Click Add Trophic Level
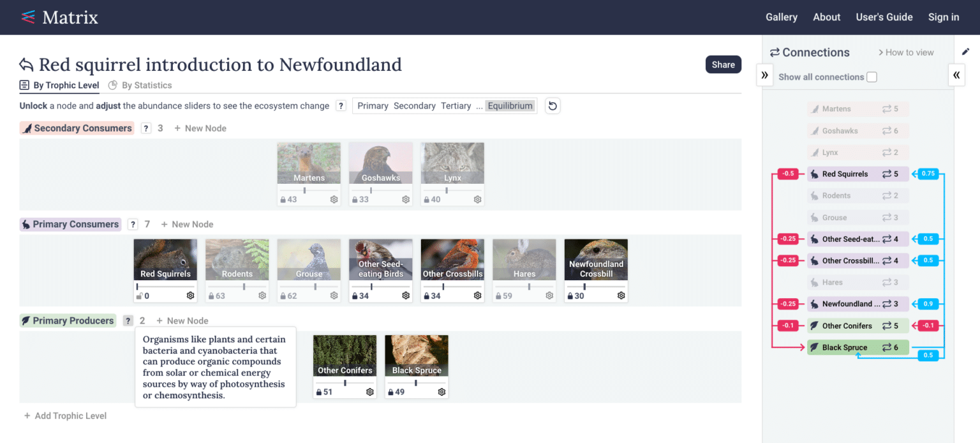Viewport: 980px width, 443px height. pos(65,416)
